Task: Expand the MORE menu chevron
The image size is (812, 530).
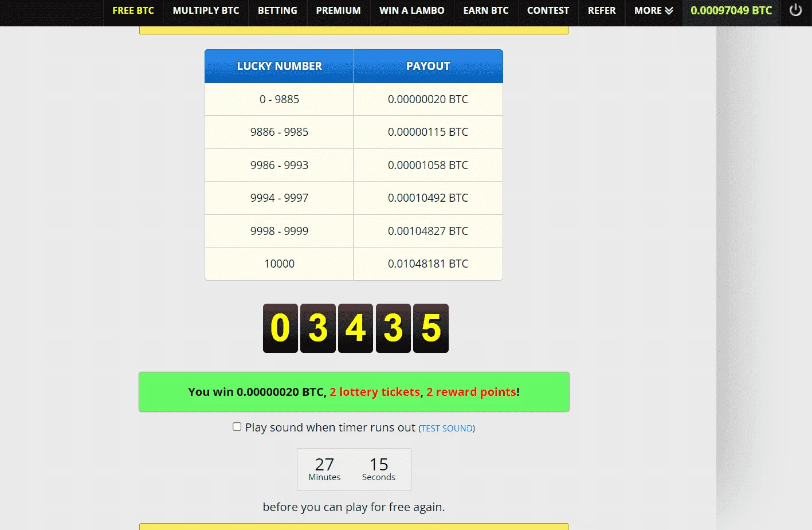Action: (669, 11)
